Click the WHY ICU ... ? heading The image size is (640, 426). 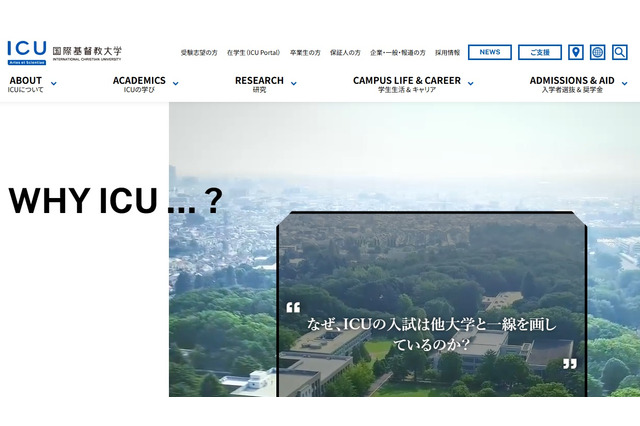coord(116,200)
